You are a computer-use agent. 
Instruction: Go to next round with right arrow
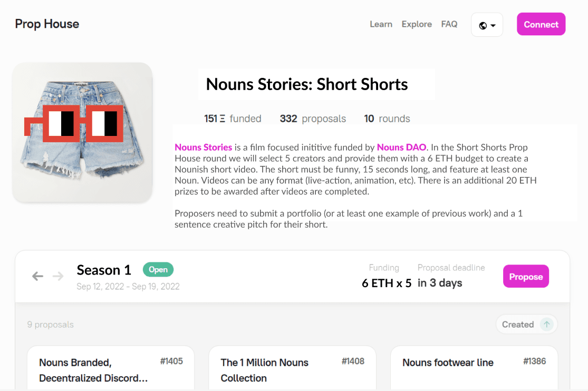coord(58,276)
